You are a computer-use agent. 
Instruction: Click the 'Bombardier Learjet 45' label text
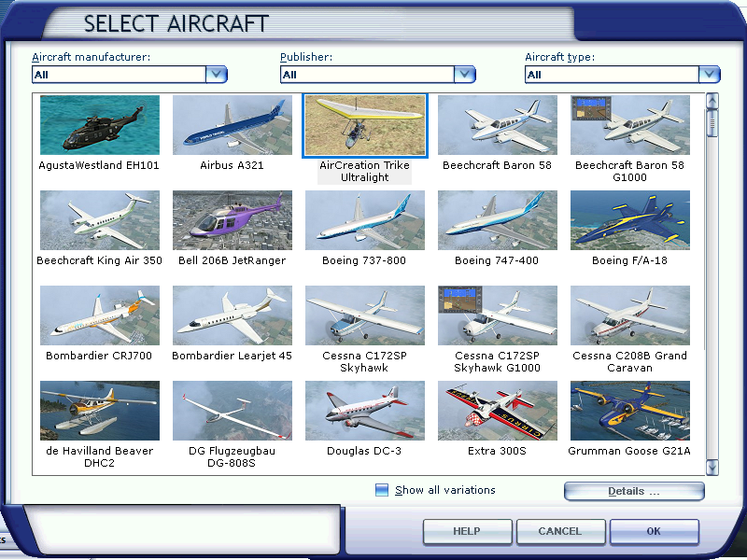point(232,356)
